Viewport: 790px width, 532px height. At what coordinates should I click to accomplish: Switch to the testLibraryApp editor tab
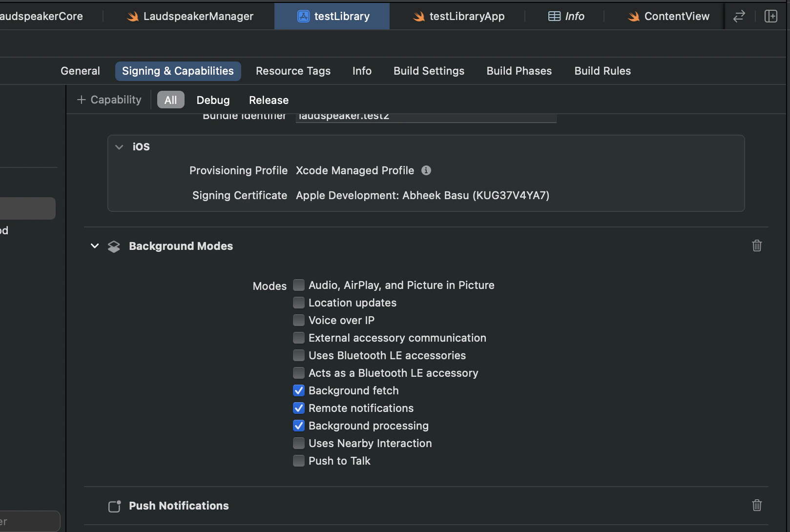point(458,16)
